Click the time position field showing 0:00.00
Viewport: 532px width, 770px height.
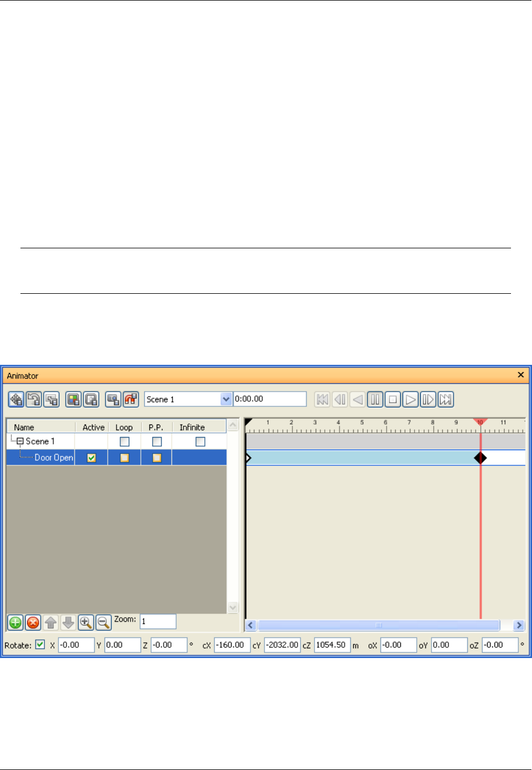click(270, 399)
